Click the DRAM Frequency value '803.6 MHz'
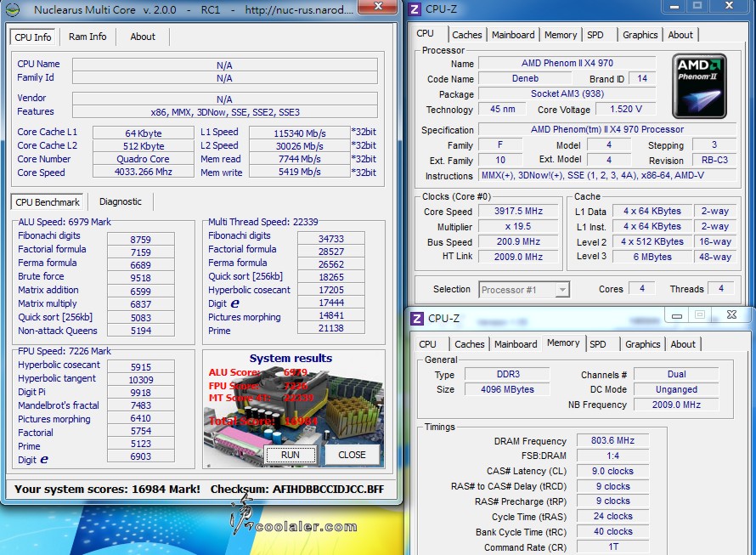 (612, 440)
